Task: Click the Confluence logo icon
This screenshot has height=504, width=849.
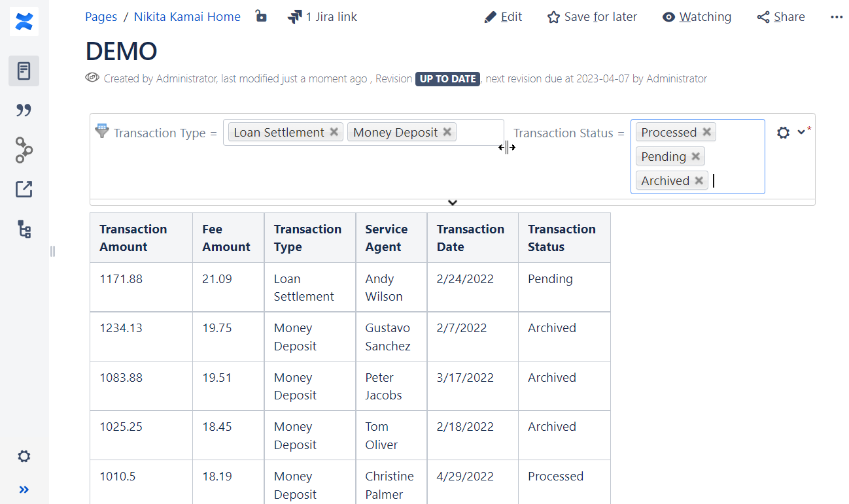Action: click(x=24, y=22)
